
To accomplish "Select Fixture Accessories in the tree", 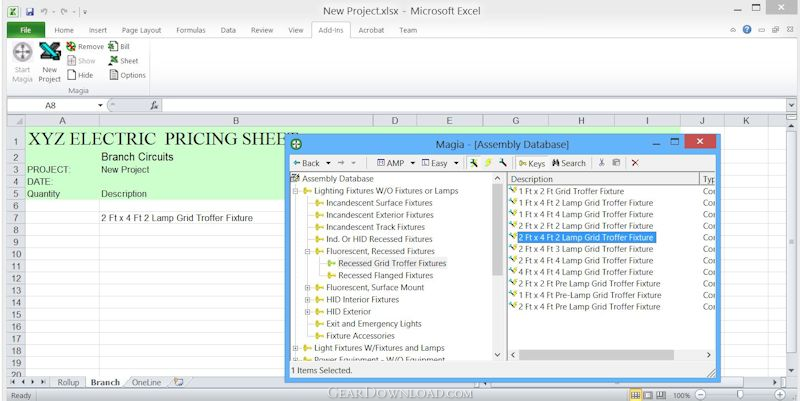I will point(360,336).
